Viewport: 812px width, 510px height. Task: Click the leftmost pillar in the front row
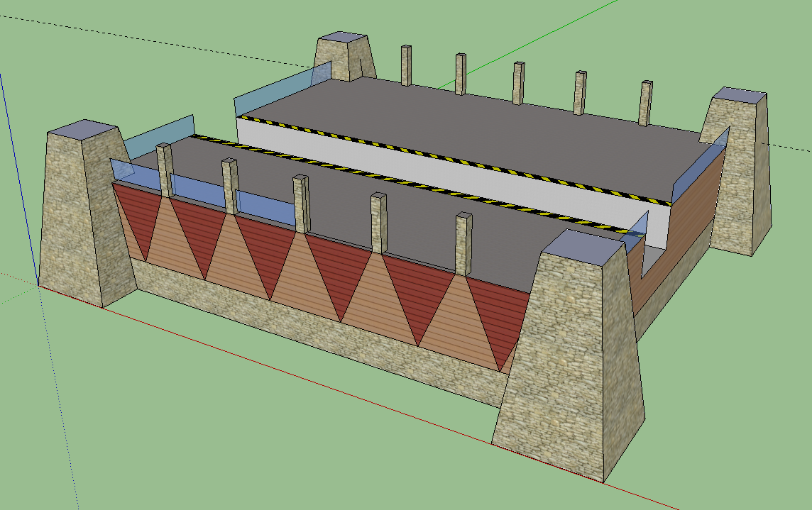[x=165, y=170]
